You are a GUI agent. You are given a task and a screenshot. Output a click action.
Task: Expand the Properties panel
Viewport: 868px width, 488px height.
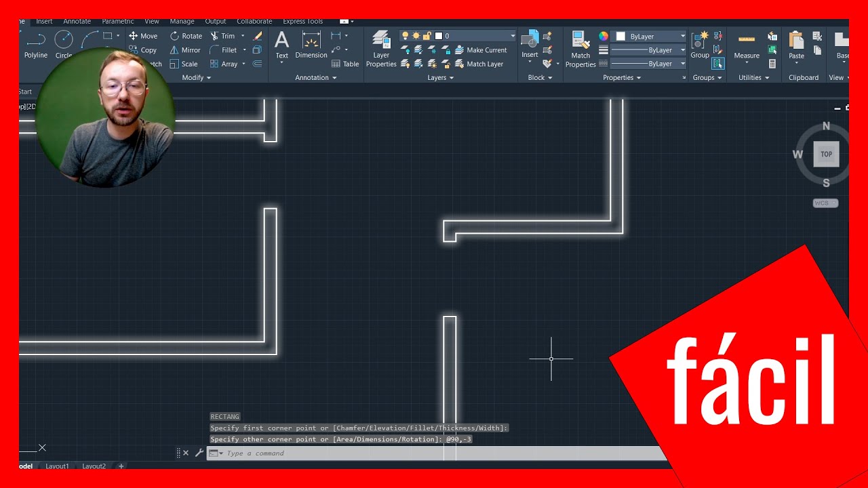coord(623,78)
